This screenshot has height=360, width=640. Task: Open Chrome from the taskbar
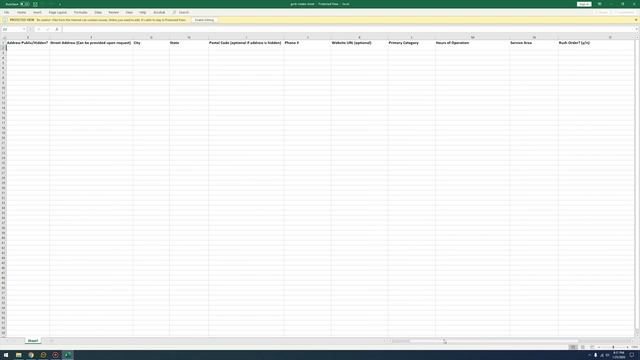(x=31, y=355)
